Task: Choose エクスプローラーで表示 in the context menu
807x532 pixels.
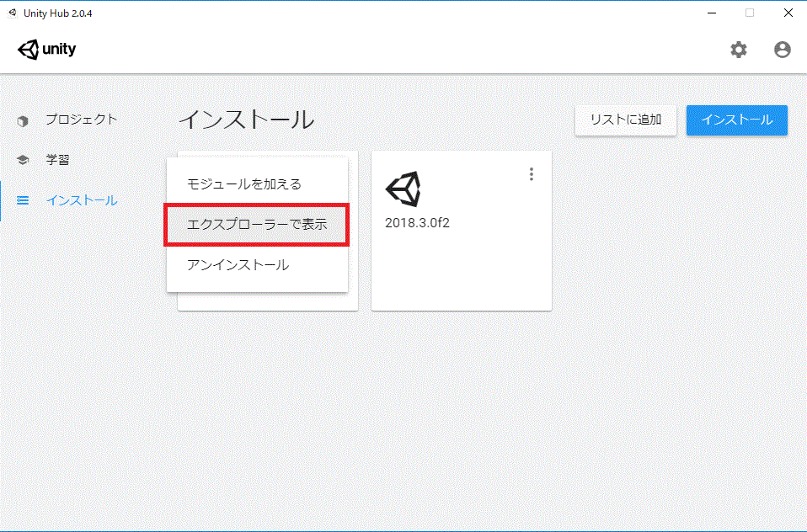Action: [256, 225]
